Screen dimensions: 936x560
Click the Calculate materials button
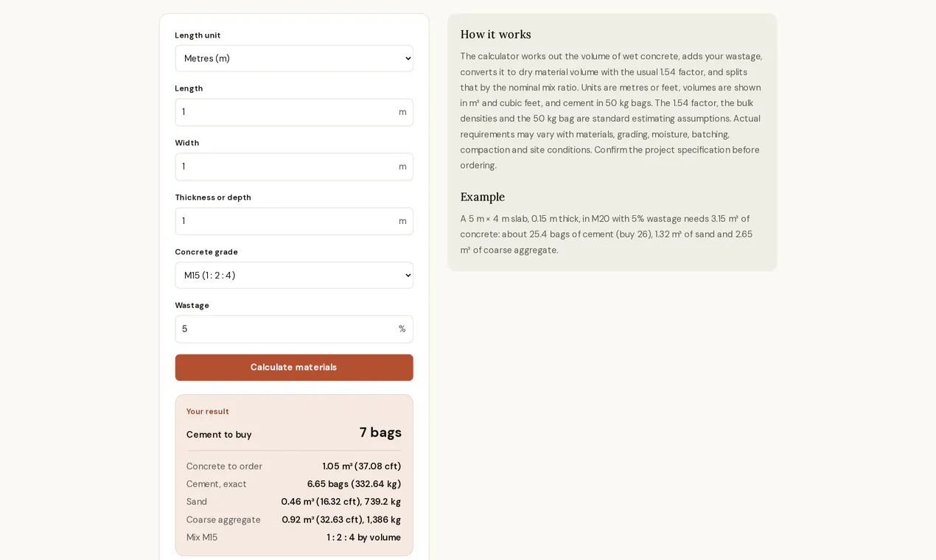click(x=293, y=368)
